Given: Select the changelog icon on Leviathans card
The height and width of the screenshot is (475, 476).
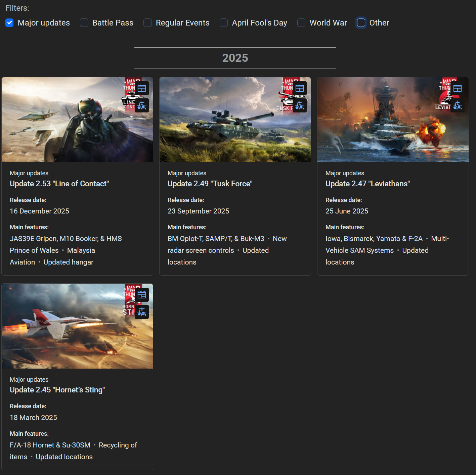Looking at the screenshot, I should [458, 89].
